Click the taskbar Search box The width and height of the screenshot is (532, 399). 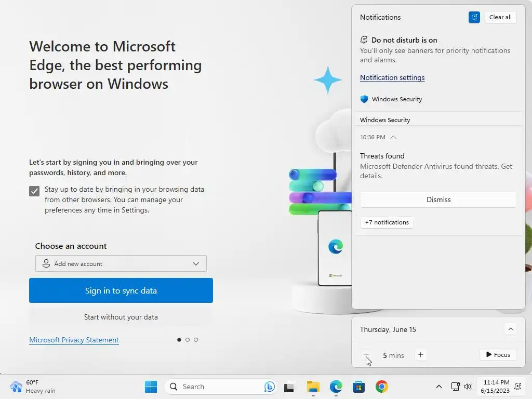(220, 387)
